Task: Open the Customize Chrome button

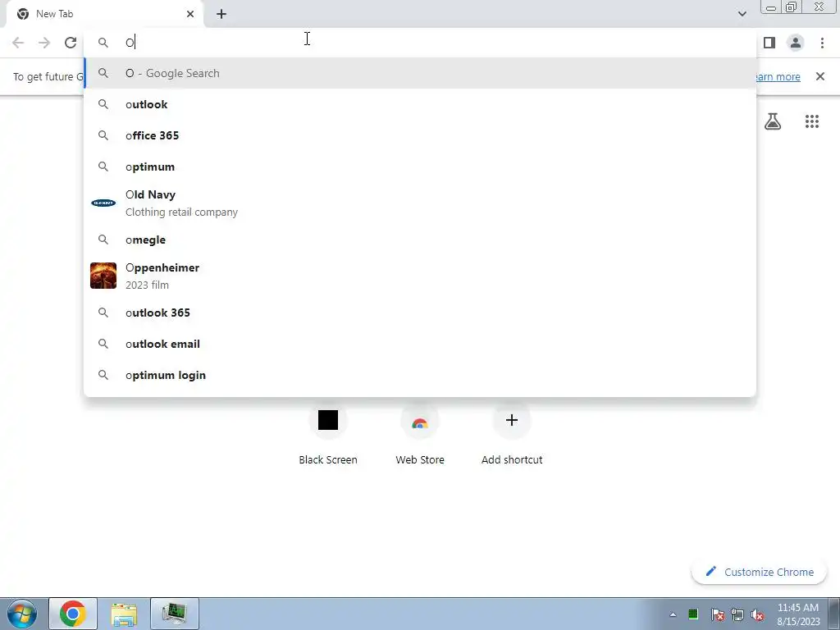Action: (x=760, y=572)
